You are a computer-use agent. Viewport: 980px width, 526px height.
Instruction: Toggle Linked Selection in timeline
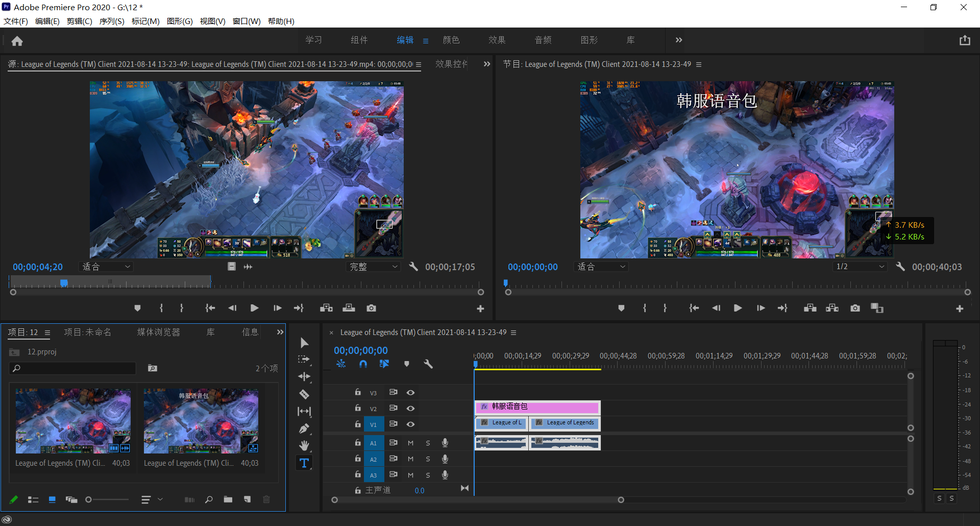384,364
